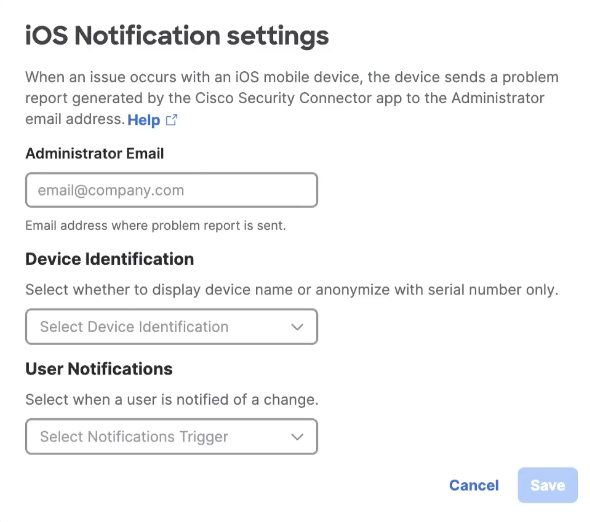This screenshot has width=590, height=522.
Task: Click the Cisco Security Connector description paragraph
Action: tap(292, 98)
